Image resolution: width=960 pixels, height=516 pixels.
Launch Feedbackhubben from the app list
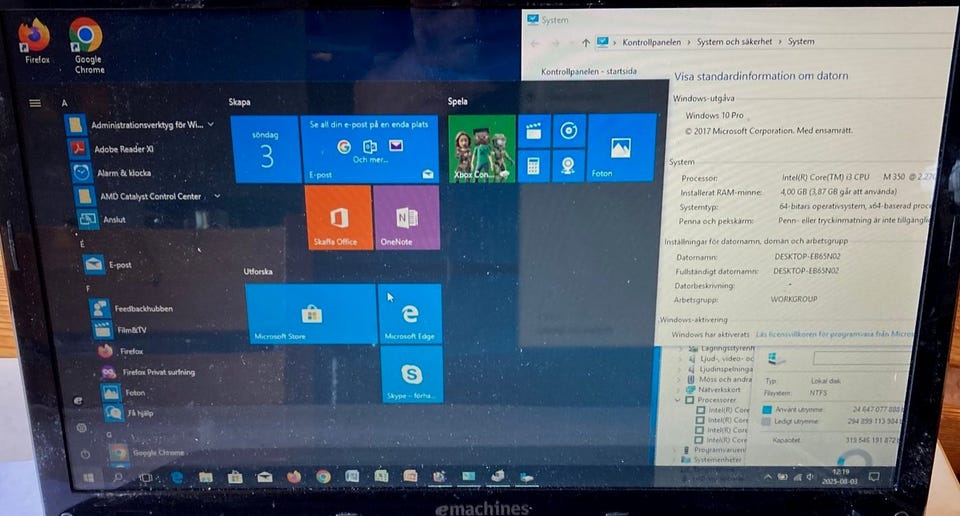pyautogui.click(x=132, y=308)
